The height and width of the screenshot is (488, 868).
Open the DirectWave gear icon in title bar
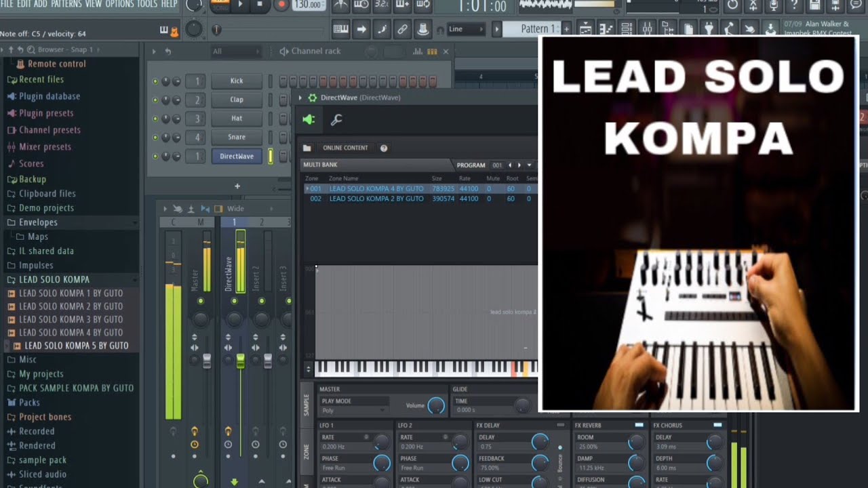tap(312, 98)
